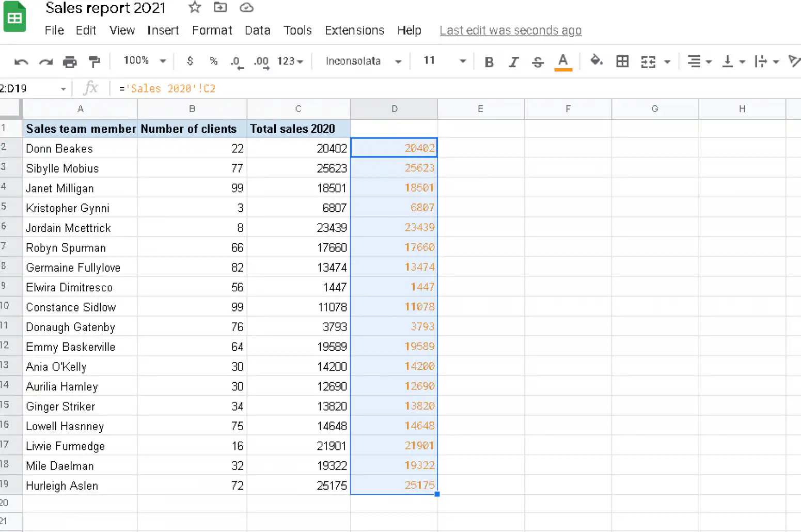
Task: Click the move to folder icon
Action: tap(220, 7)
